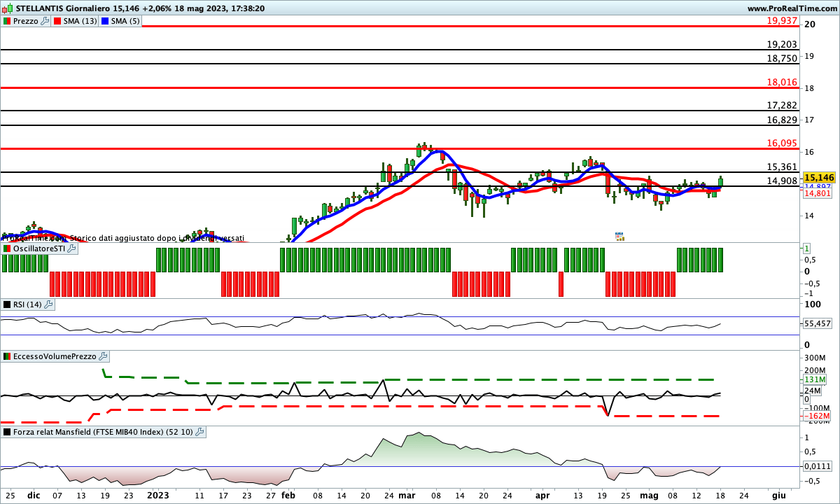
Task: Open Prezzo settings wrench icon
Action: tap(45, 21)
